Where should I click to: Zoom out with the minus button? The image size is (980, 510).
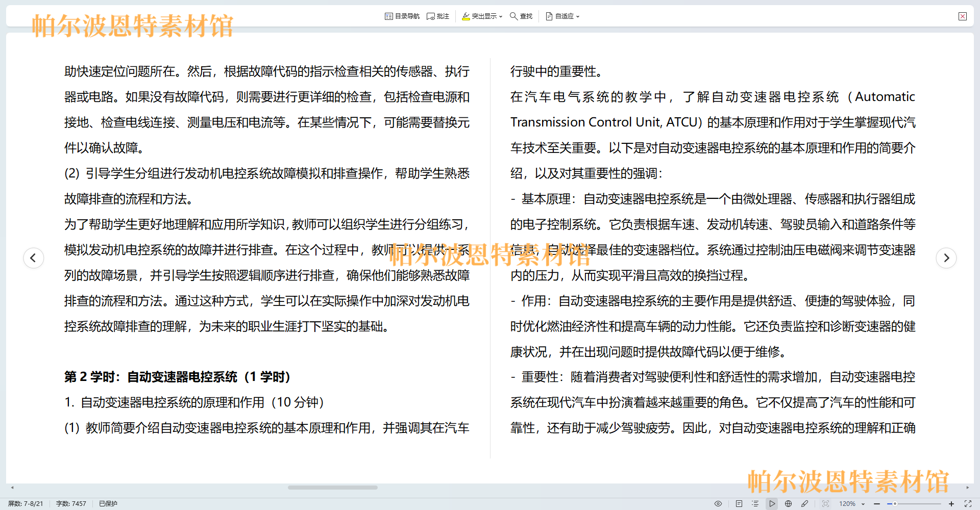877,503
